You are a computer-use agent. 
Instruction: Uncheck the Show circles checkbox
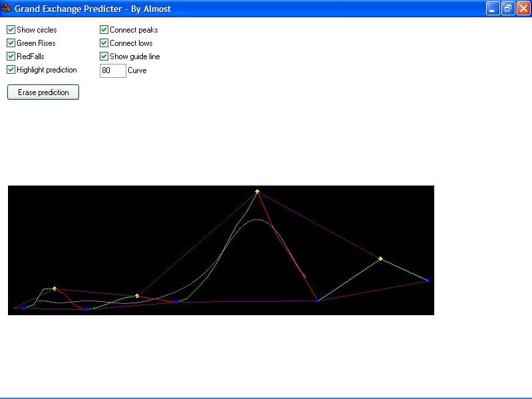[11, 30]
